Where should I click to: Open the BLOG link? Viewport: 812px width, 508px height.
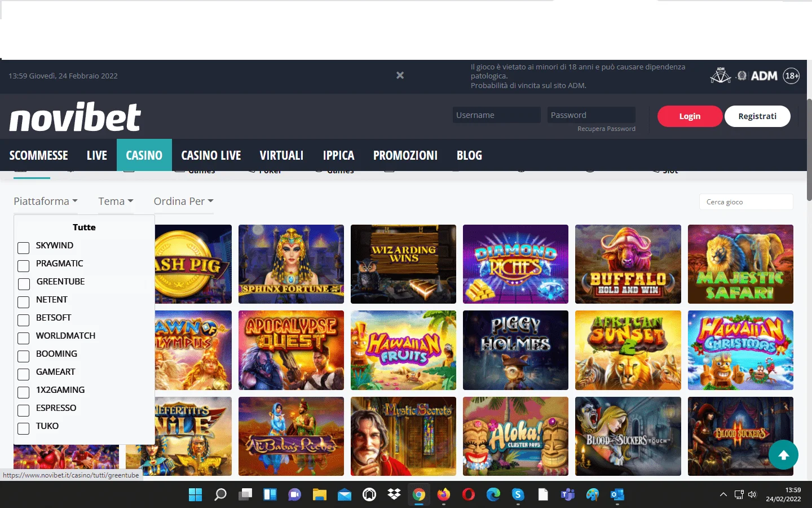click(x=469, y=155)
